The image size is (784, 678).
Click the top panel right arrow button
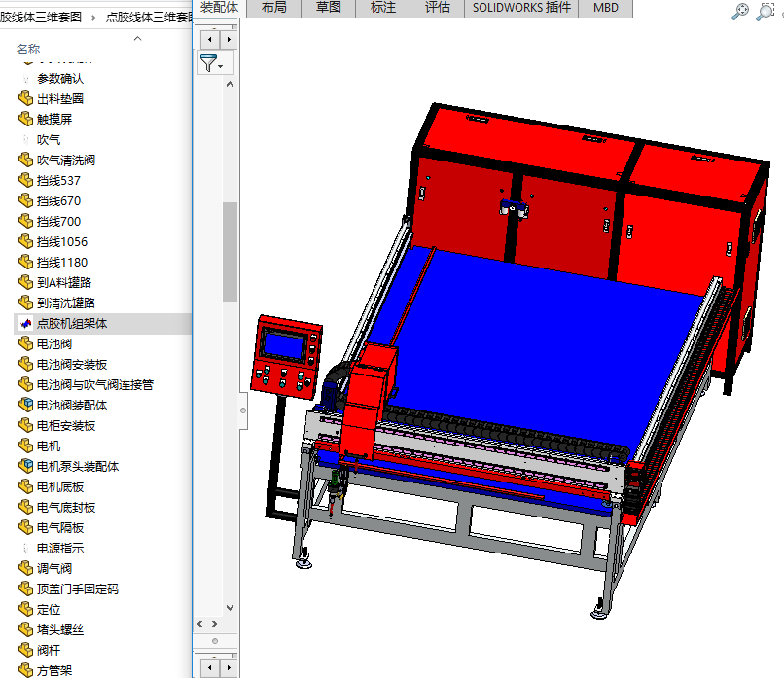tap(229, 39)
